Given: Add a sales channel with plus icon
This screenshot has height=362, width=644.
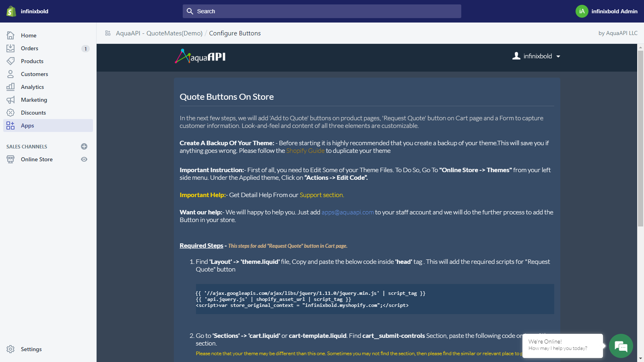Looking at the screenshot, I should [x=84, y=146].
